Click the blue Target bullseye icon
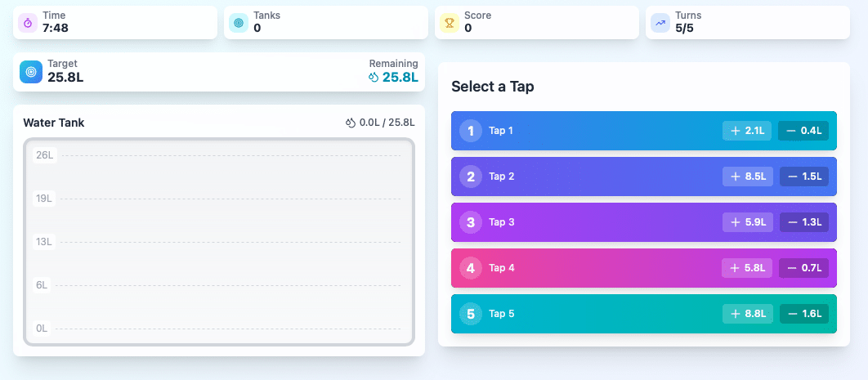Viewport: 868px width, 380px height. pyautogui.click(x=31, y=71)
